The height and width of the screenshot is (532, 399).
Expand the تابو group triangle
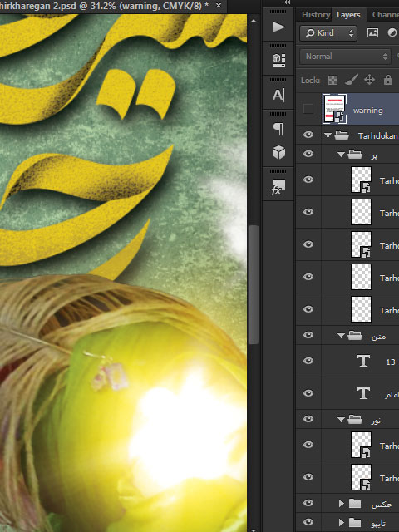coord(341,523)
